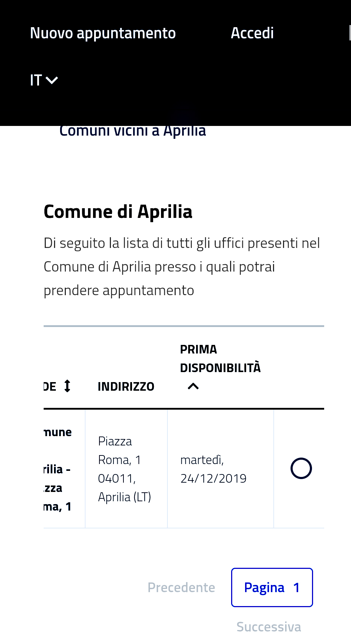Click the partially visible DE column label
351x644 pixels.
tap(50, 387)
